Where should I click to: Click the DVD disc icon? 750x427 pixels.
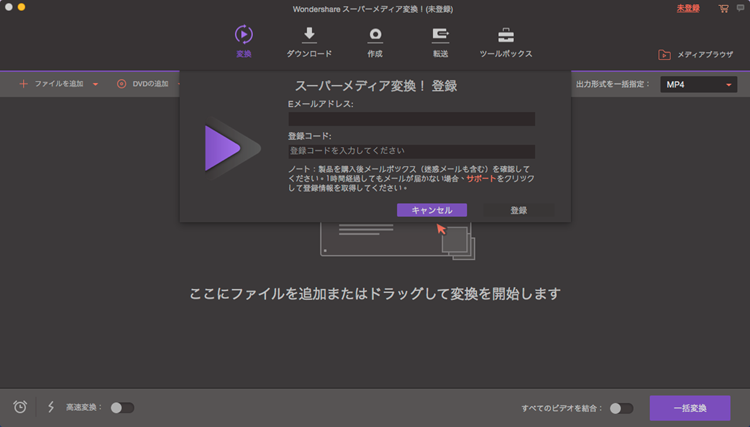[121, 84]
